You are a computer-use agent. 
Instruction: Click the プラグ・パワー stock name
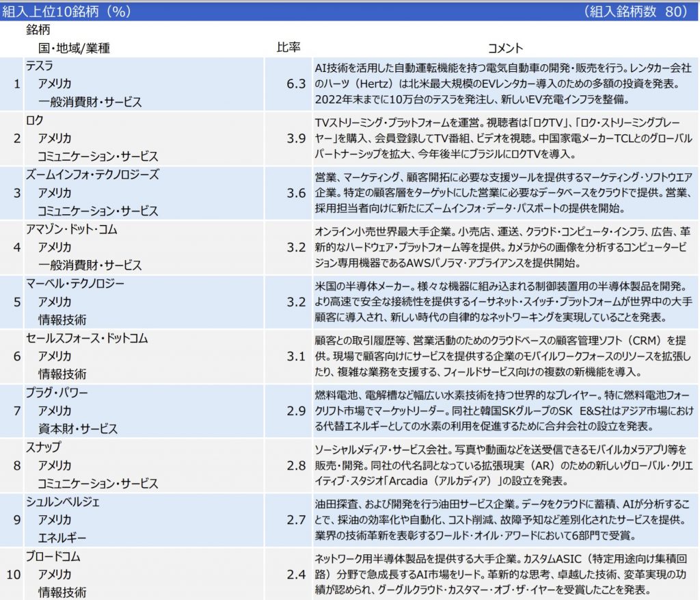(57, 393)
